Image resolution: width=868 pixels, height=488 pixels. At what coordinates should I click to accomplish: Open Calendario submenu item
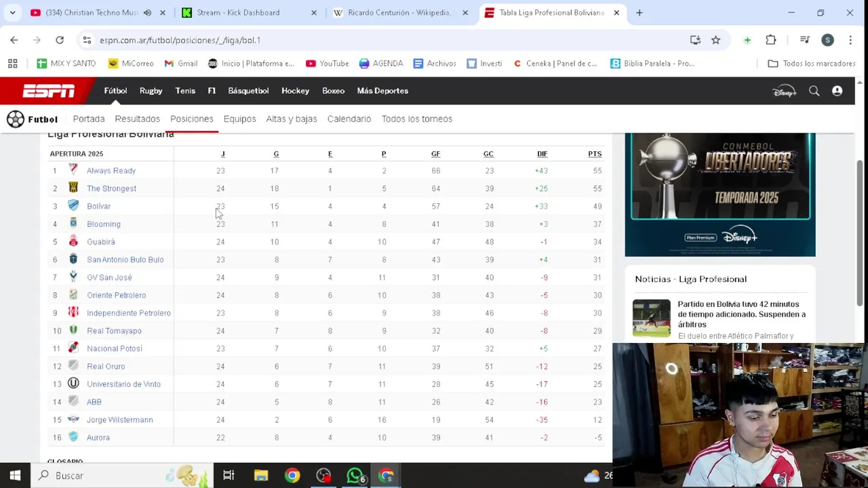[x=349, y=119]
